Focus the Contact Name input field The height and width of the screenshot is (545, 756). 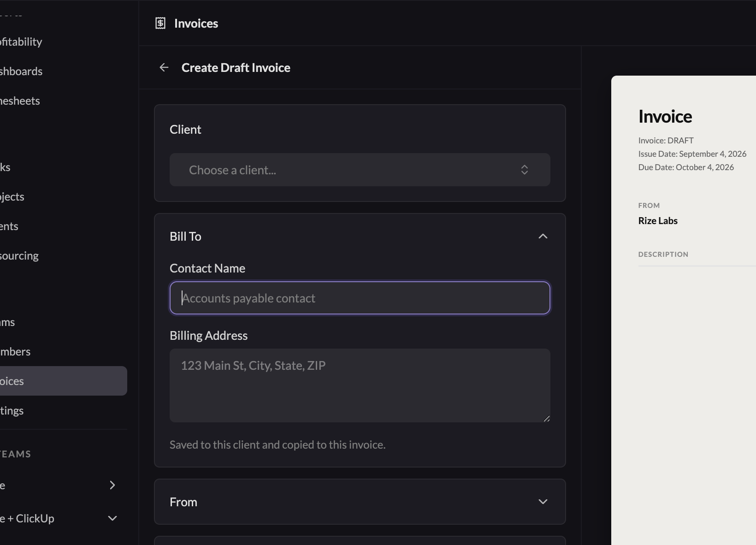tap(360, 298)
